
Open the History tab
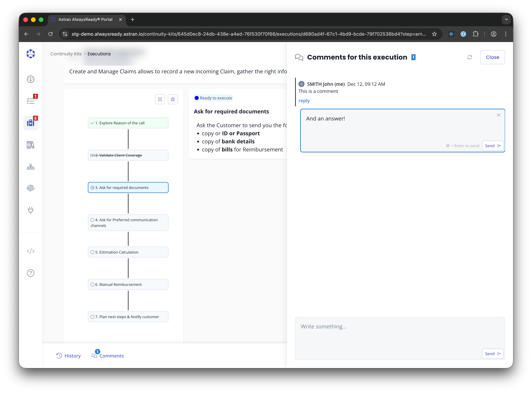[68, 356]
